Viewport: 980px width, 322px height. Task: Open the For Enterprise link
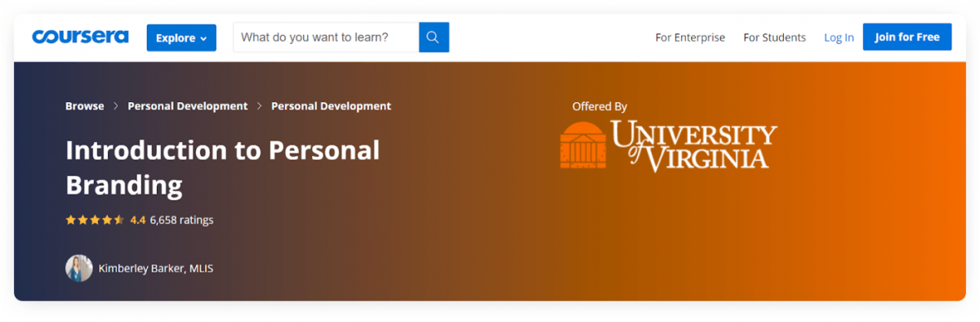coord(690,38)
